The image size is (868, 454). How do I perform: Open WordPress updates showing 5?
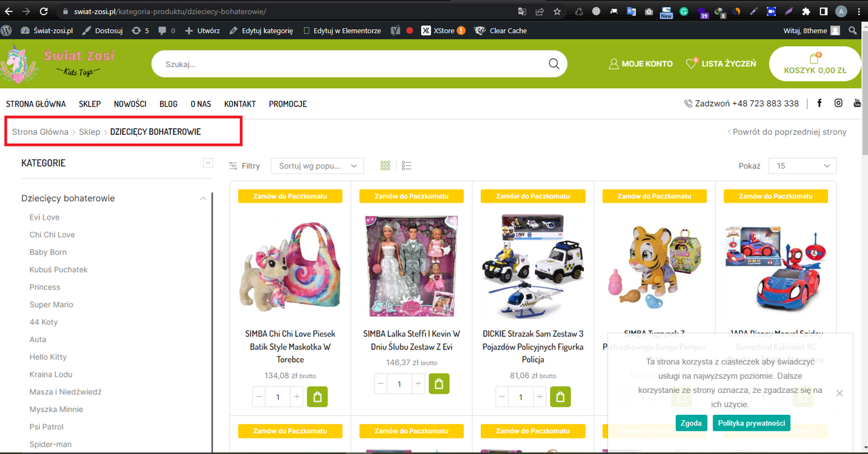click(x=140, y=30)
